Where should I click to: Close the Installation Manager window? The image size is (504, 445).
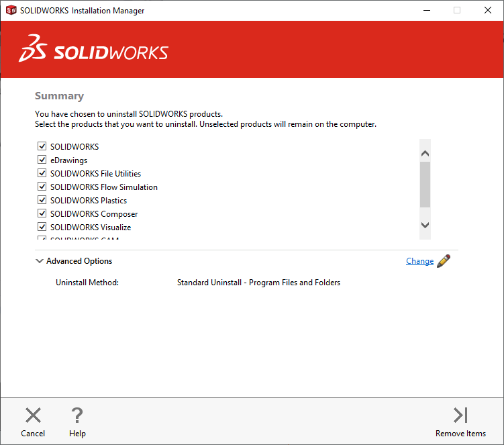[488, 10]
